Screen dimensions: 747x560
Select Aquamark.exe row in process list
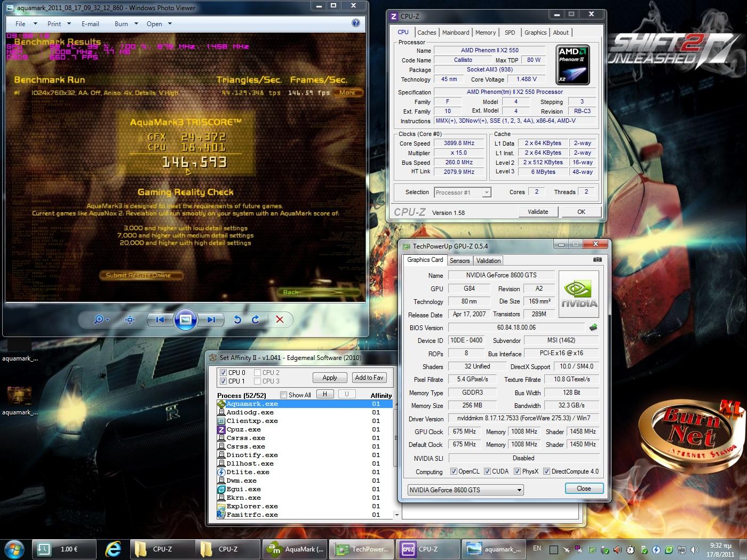tap(305, 404)
